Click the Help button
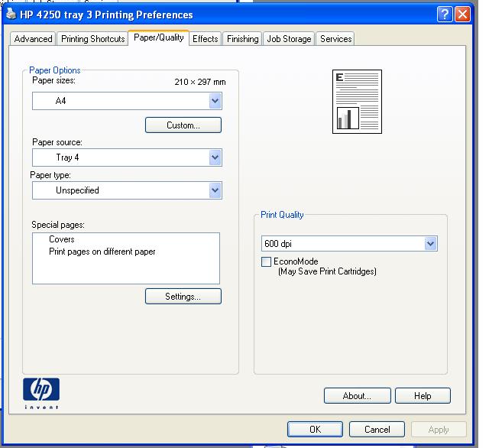 point(423,395)
